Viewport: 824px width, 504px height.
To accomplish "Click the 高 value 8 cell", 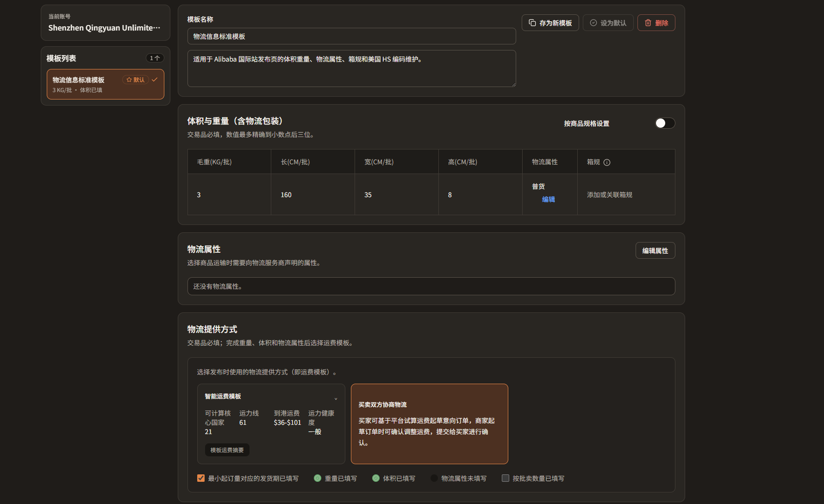I will coord(481,194).
